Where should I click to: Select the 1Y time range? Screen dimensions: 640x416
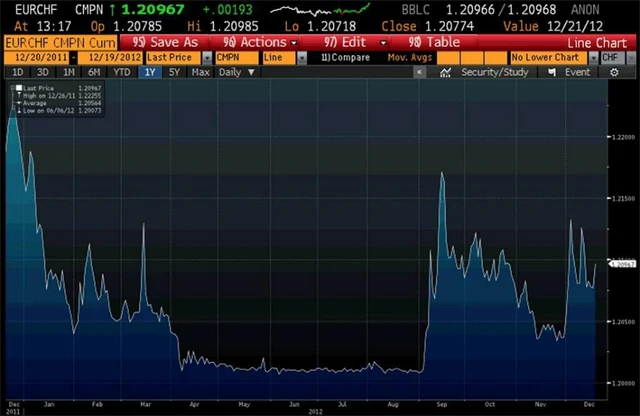pyautogui.click(x=150, y=73)
